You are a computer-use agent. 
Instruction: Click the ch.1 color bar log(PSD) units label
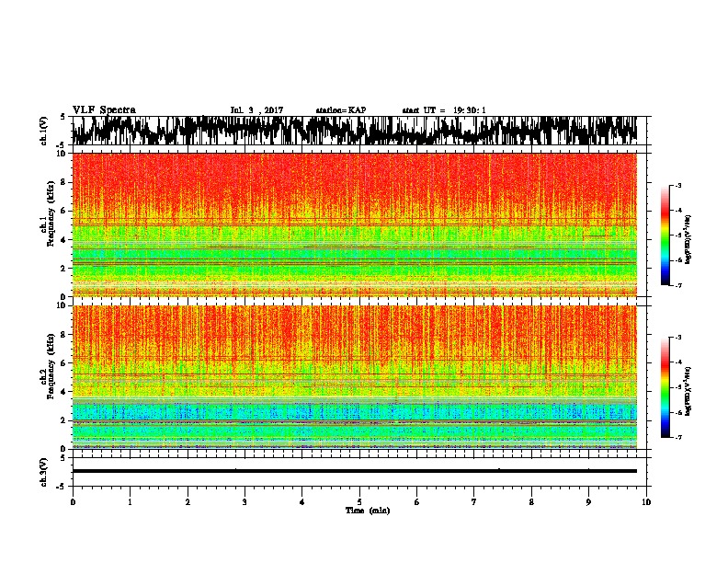(688, 240)
